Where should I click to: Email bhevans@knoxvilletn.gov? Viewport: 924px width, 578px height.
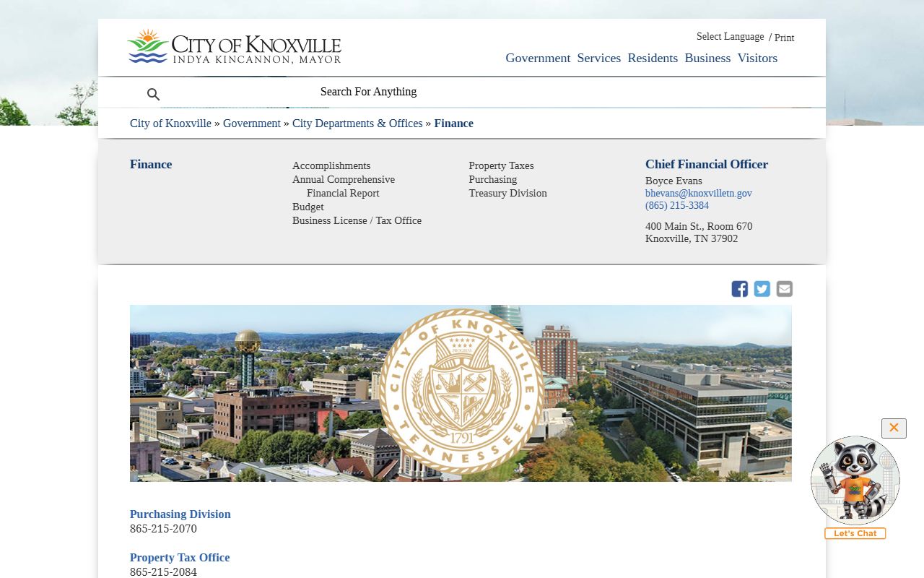pyautogui.click(x=699, y=193)
